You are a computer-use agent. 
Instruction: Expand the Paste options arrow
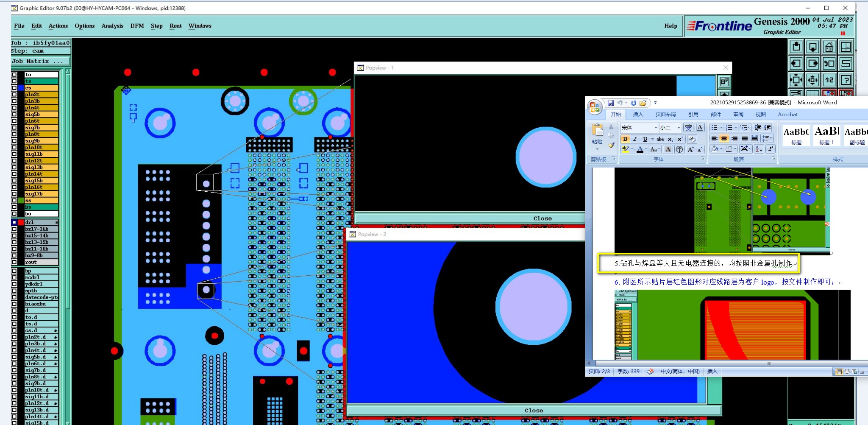[x=597, y=149]
